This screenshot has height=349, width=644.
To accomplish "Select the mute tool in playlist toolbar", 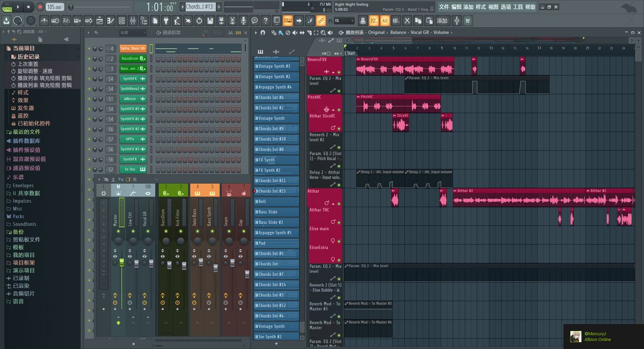I will tap(295, 33).
